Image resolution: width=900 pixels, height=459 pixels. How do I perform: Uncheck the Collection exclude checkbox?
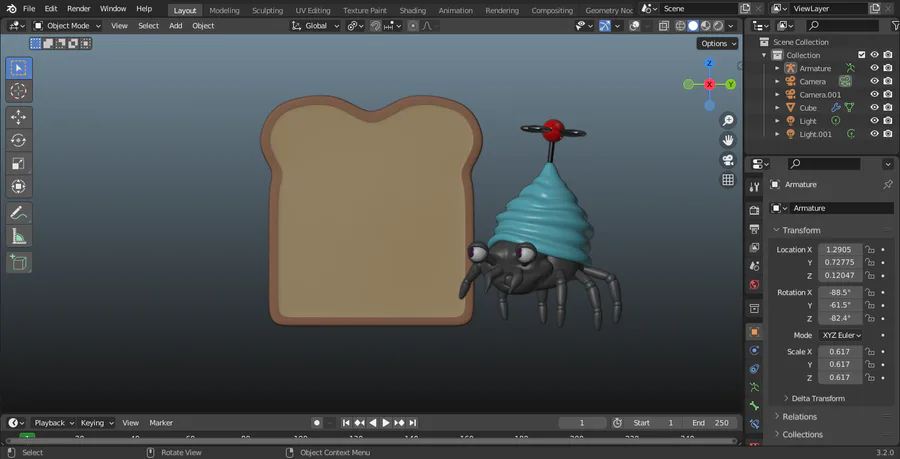click(x=861, y=55)
